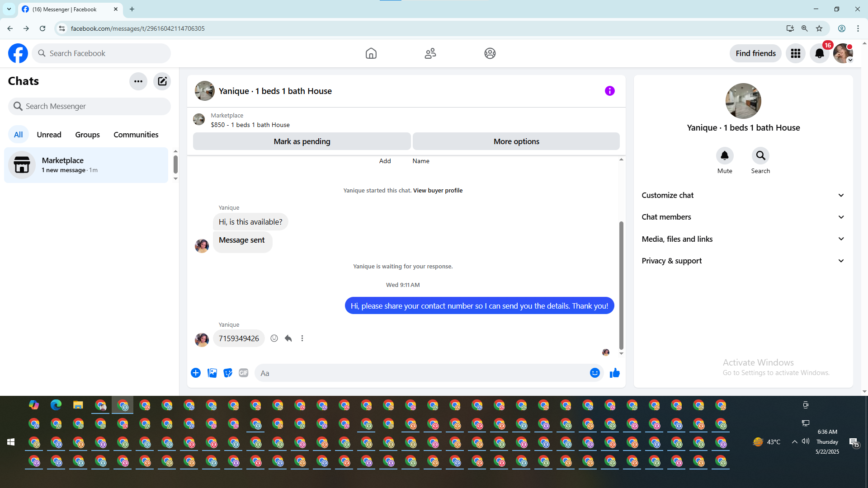The image size is (868, 488).
Task: Open the $850 - 1 beds 1 bath House listing
Action: [250, 125]
